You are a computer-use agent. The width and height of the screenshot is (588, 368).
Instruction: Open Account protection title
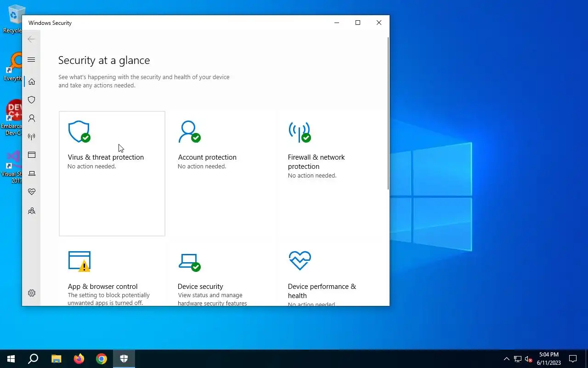(207, 157)
